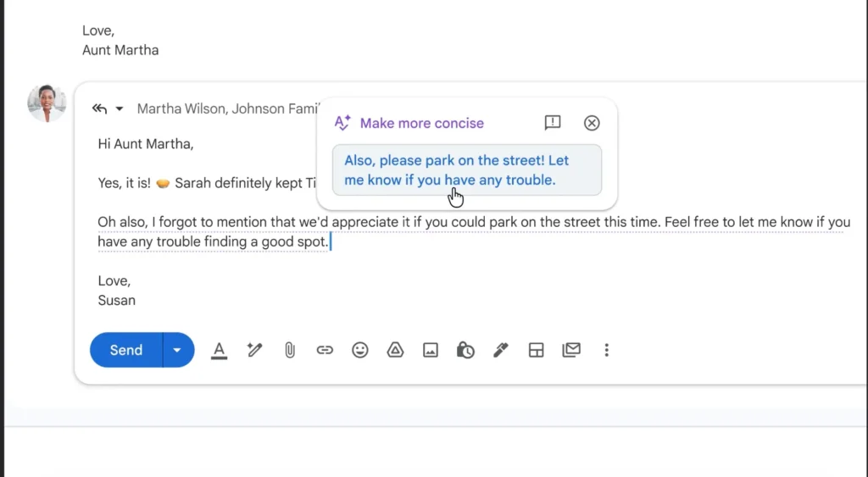Open the Send options dropdown arrow

(x=178, y=350)
